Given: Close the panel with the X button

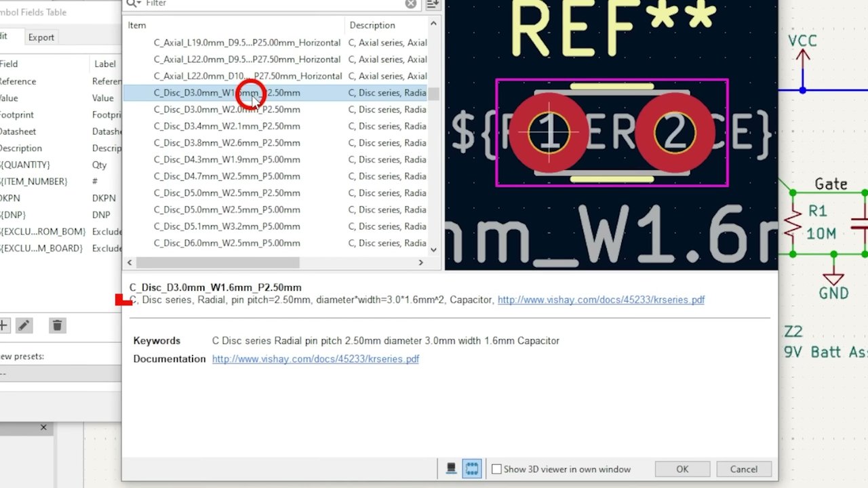Looking at the screenshot, I should pyautogui.click(x=43, y=428).
